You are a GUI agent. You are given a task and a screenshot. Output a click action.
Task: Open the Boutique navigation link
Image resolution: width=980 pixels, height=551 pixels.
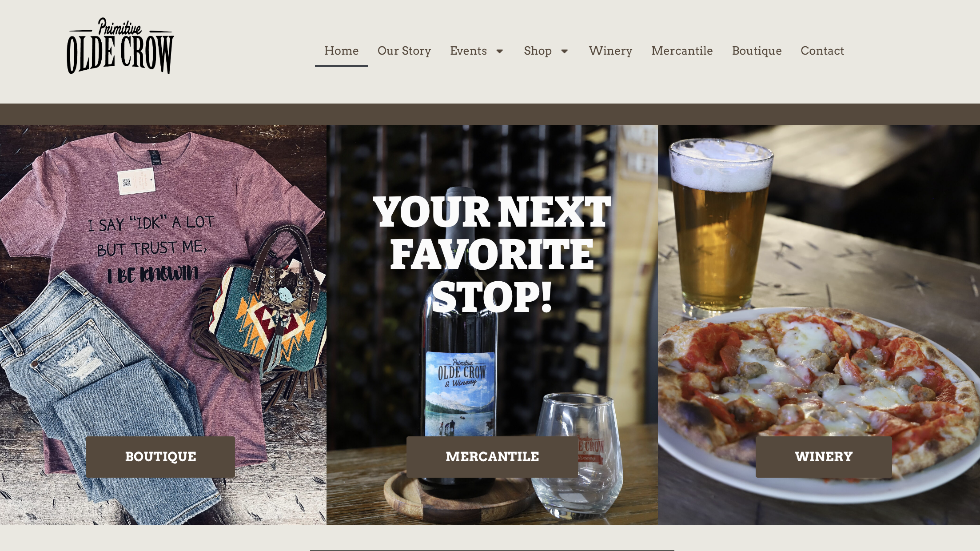tap(757, 51)
